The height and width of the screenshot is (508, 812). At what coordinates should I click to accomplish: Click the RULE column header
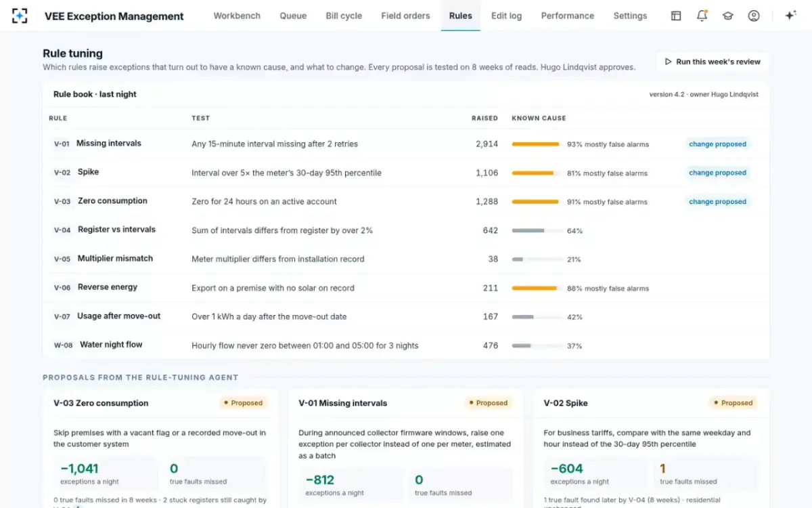pos(58,118)
